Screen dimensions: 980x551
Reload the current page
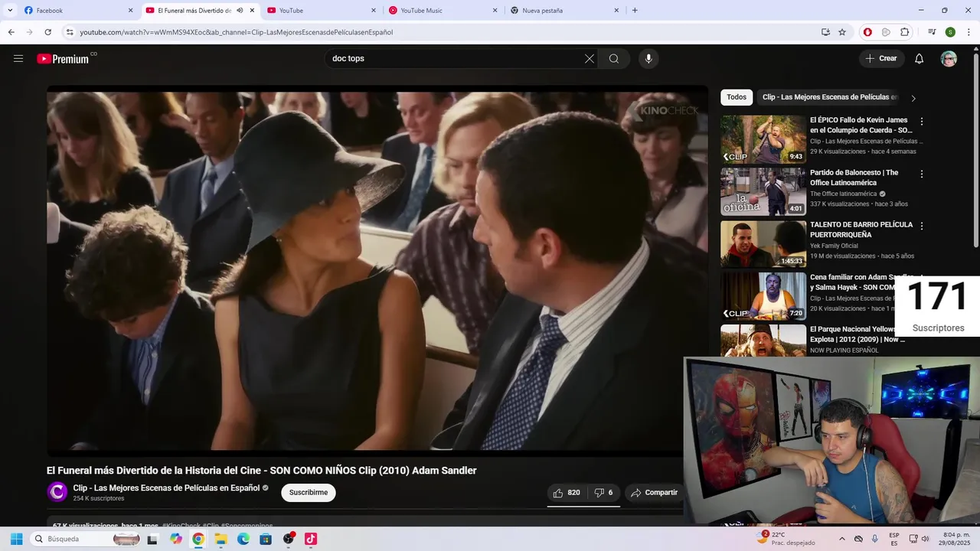point(47,32)
